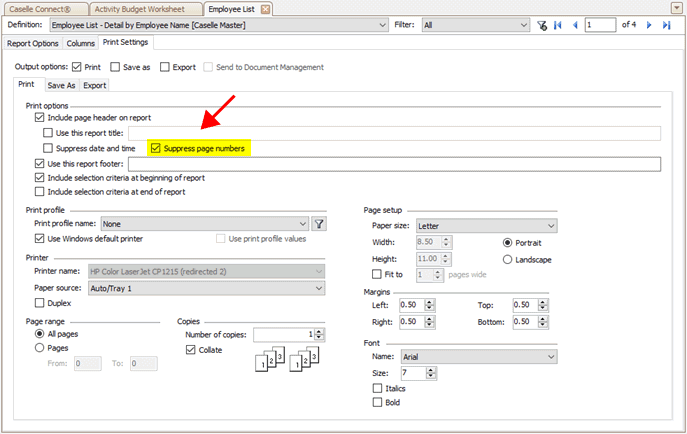Uncheck Suppress page numbers

pos(156,148)
